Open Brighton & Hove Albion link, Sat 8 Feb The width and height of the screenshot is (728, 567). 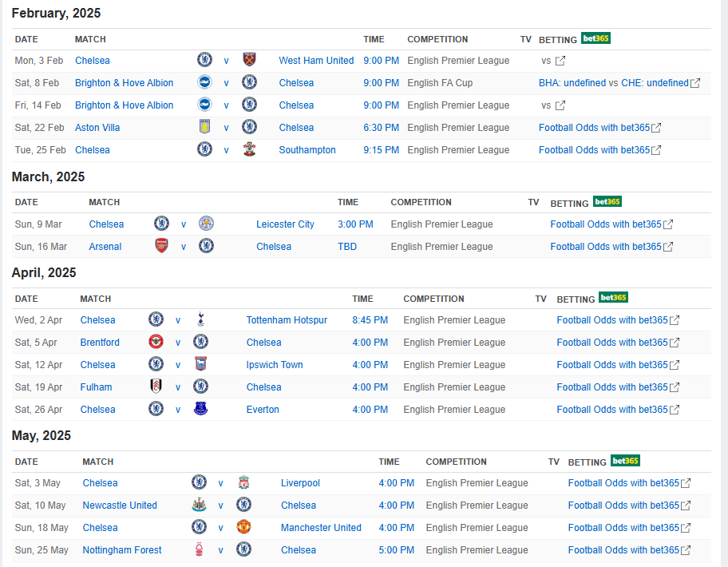pyautogui.click(x=124, y=83)
